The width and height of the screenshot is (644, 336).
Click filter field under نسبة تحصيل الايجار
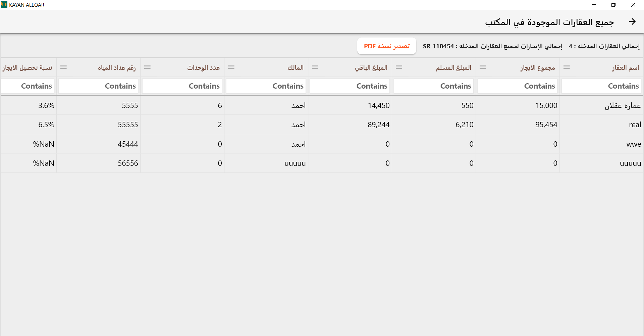[28, 86]
